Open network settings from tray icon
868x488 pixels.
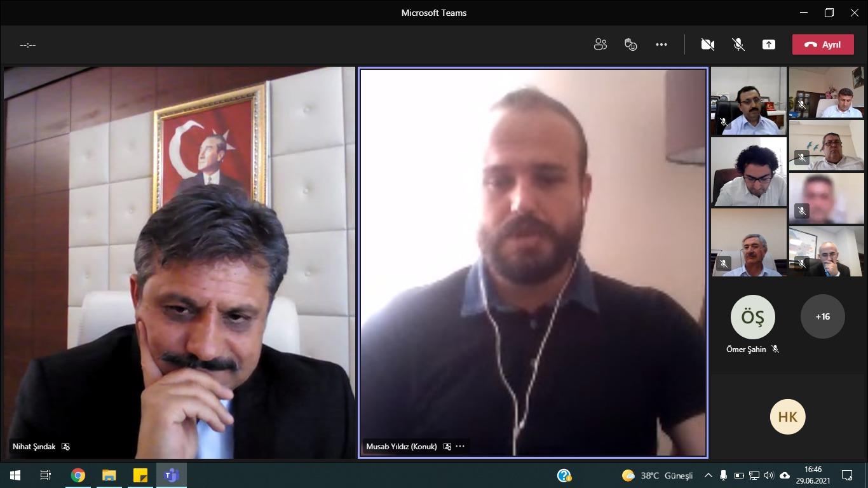(754, 475)
